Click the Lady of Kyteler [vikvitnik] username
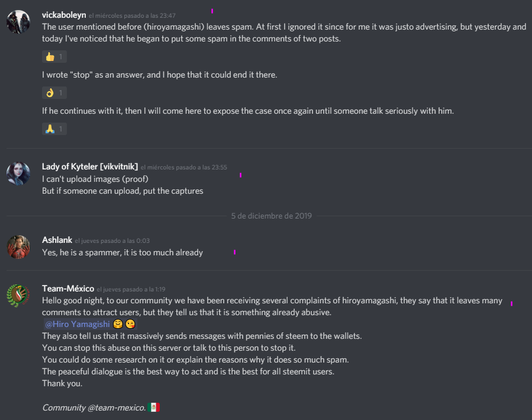Image resolution: width=532 pixels, height=420 pixels. pyautogui.click(x=90, y=166)
